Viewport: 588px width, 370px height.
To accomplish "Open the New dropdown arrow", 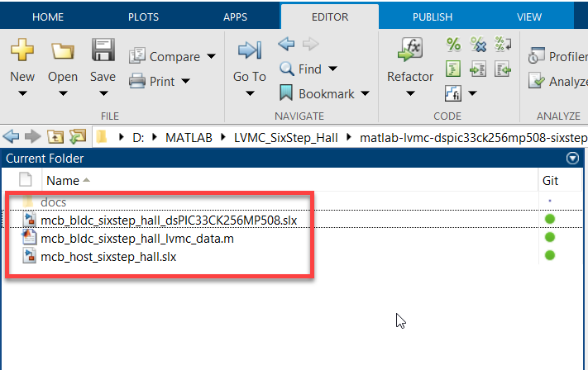I will [22, 93].
